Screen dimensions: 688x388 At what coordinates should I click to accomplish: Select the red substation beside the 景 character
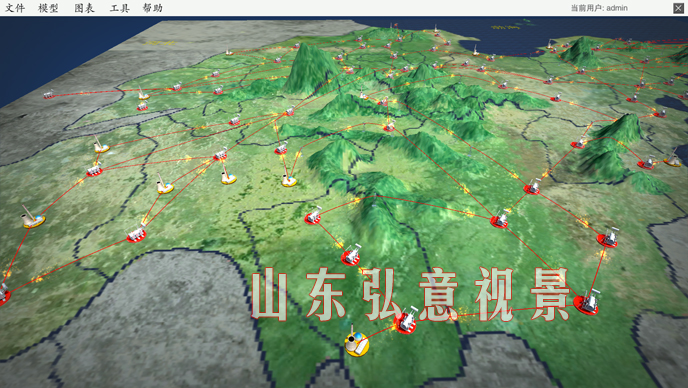pyautogui.click(x=587, y=302)
